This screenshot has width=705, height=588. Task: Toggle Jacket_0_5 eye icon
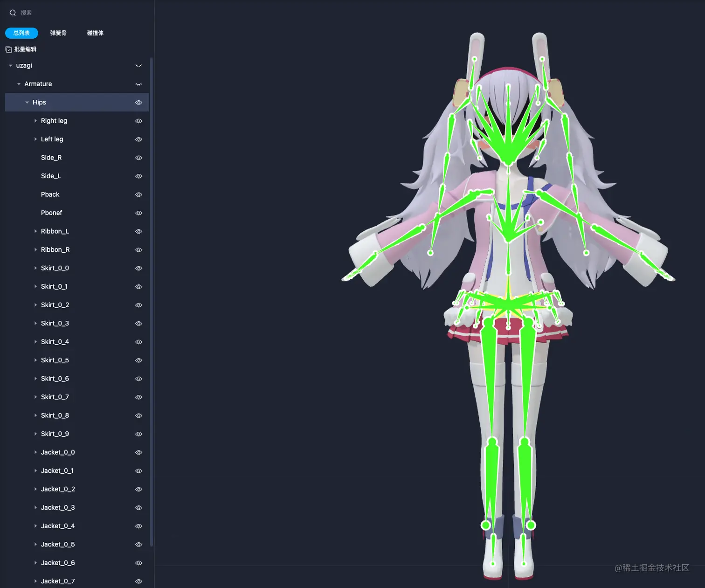click(x=138, y=545)
